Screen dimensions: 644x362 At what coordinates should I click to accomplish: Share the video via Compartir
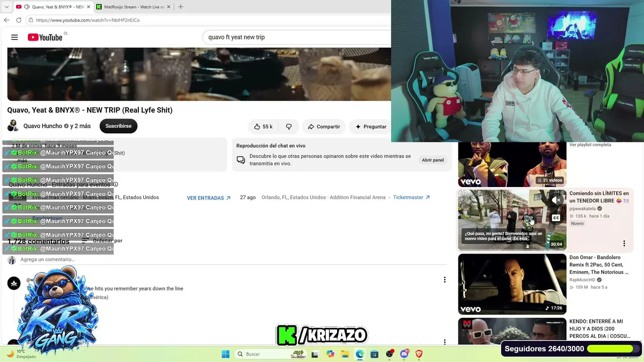tap(324, 127)
